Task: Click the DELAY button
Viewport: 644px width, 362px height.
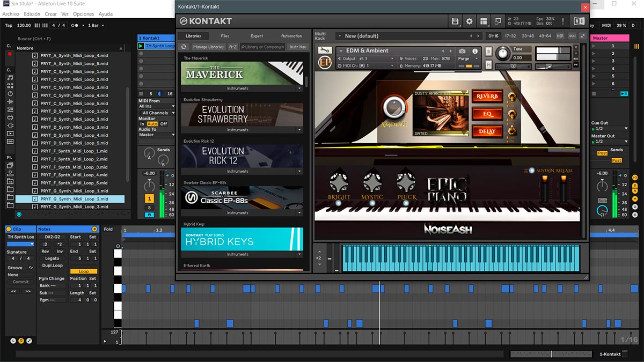Action: pyautogui.click(x=487, y=131)
